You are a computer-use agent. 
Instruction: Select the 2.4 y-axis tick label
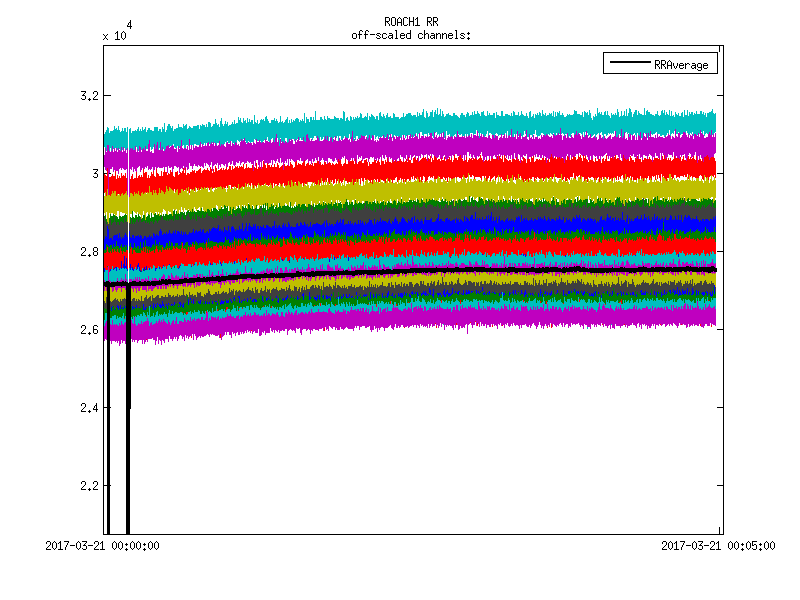(x=89, y=408)
